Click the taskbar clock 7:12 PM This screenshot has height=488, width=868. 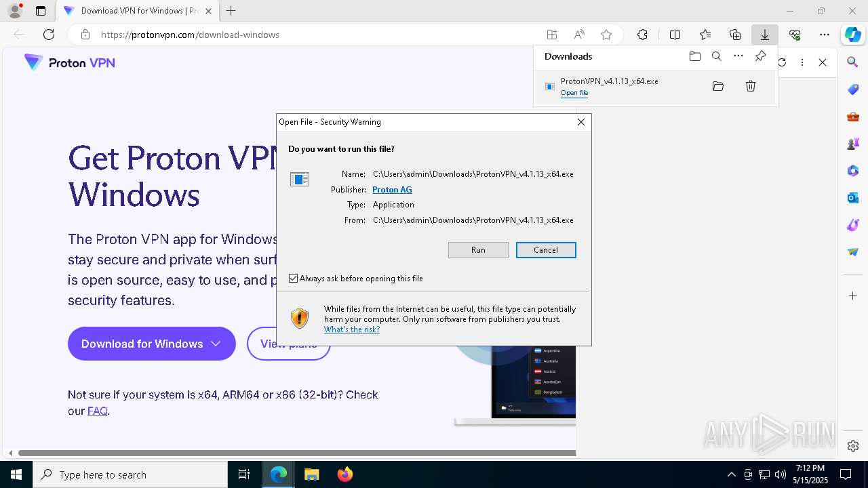pyautogui.click(x=809, y=468)
